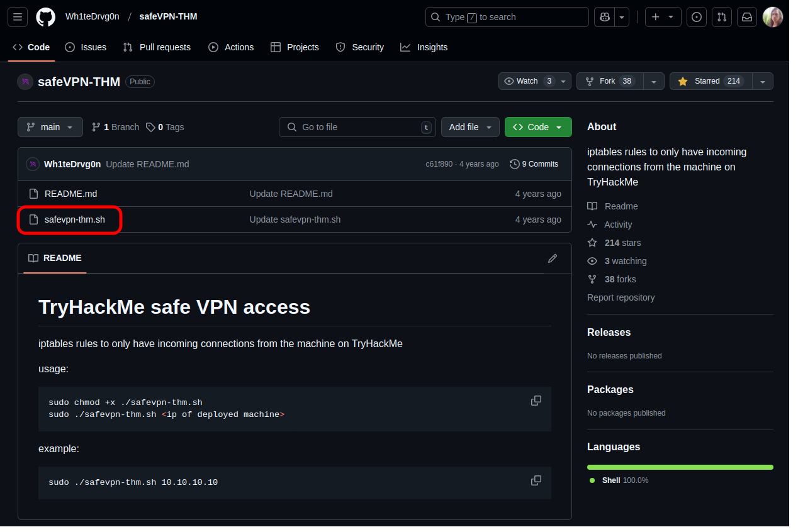The width and height of the screenshot is (798, 532).
Task: Expand the star lists dropdown arrow
Action: click(x=763, y=81)
